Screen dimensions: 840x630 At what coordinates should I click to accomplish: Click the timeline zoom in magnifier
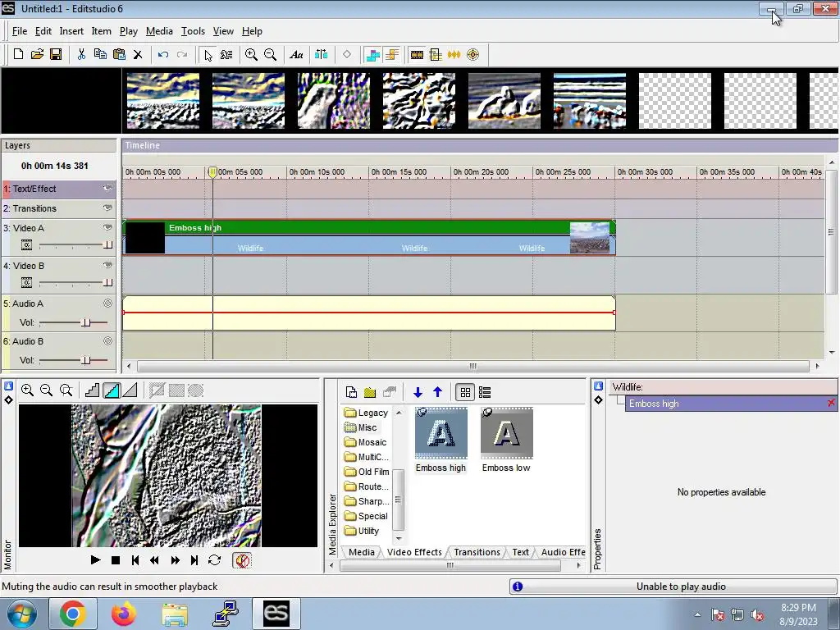(x=251, y=55)
